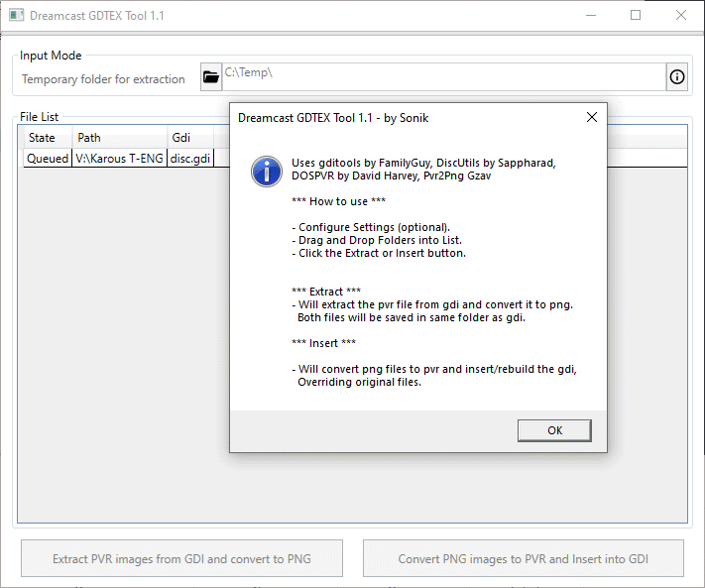Viewport: 705px width, 588px height.
Task: Click the dialog title 'by Sonik' bar
Action: 333,118
